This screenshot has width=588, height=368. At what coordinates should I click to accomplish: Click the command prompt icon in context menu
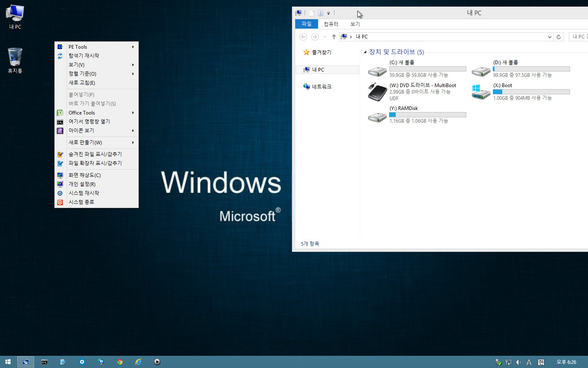click(60, 122)
